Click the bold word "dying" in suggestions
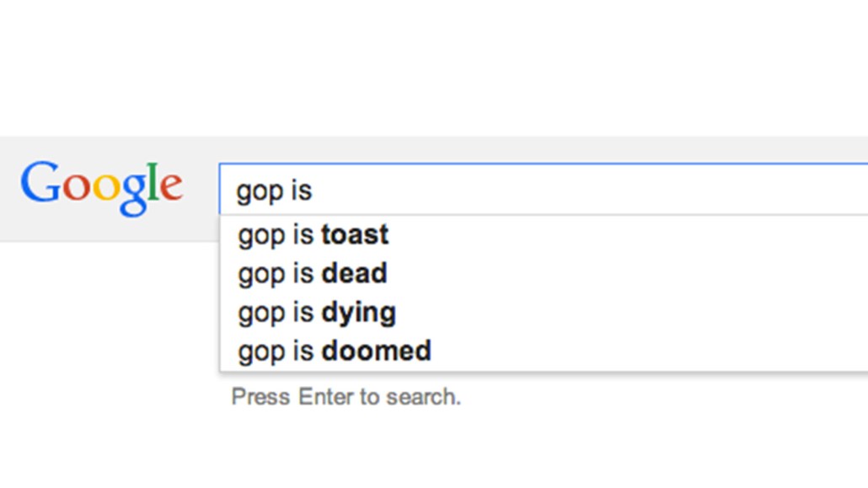The height and width of the screenshot is (488, 868). tap(358, 313)
